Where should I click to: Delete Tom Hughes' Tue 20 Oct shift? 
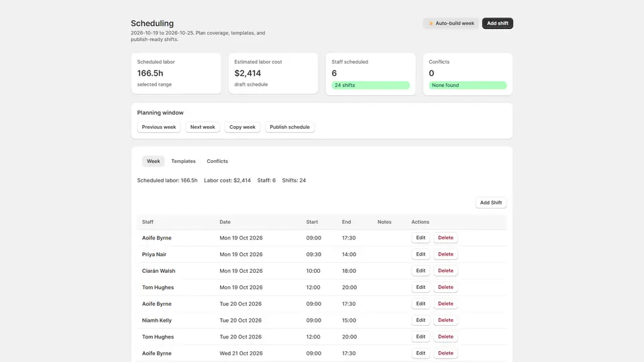[x=445, y=336]
